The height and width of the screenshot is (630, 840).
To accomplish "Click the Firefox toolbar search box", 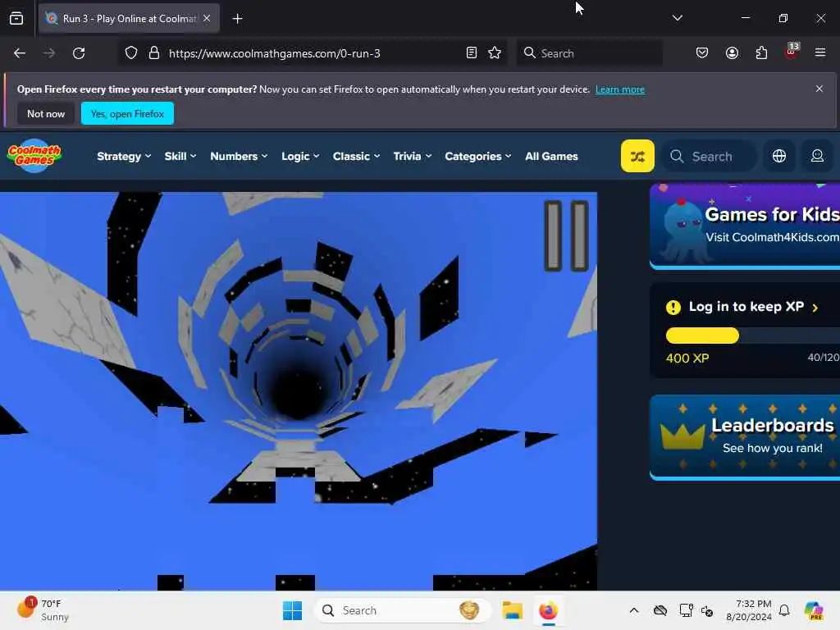I will (x=589, y=53).
